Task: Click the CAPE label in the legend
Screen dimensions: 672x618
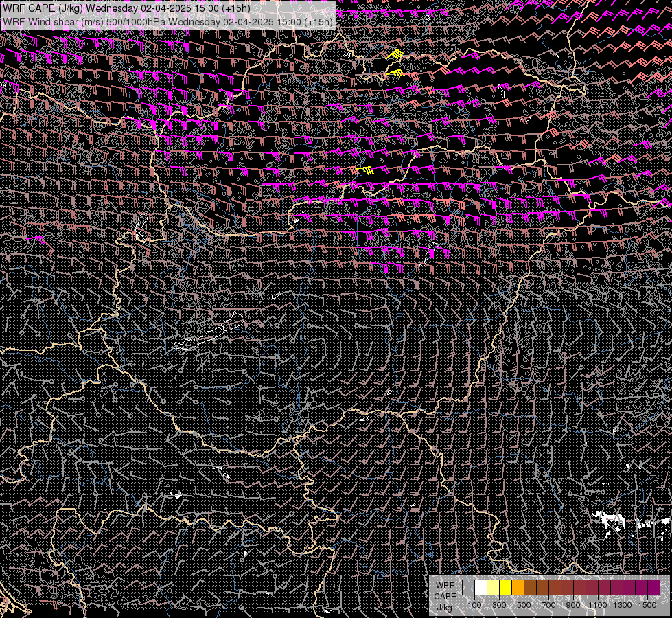Action: click(x=445, y=597)
